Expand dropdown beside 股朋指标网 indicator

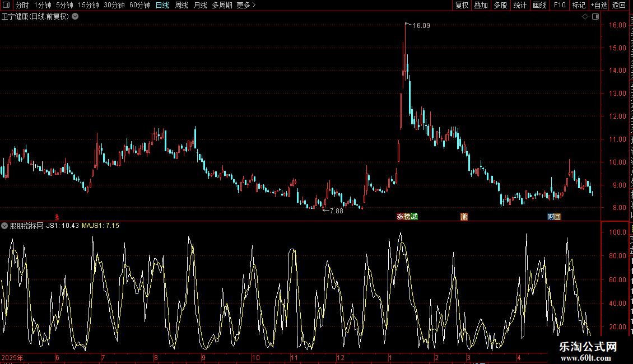click(4, 226)
